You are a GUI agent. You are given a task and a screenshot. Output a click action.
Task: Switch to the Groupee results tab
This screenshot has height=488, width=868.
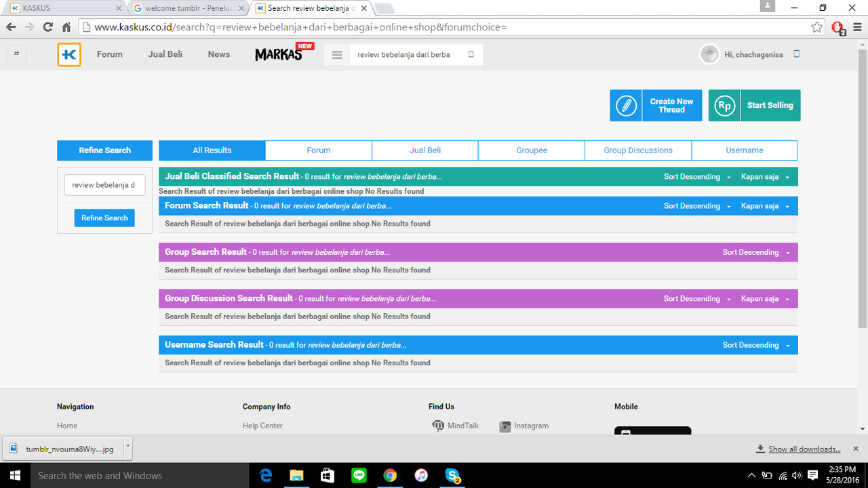click(532, 150)
